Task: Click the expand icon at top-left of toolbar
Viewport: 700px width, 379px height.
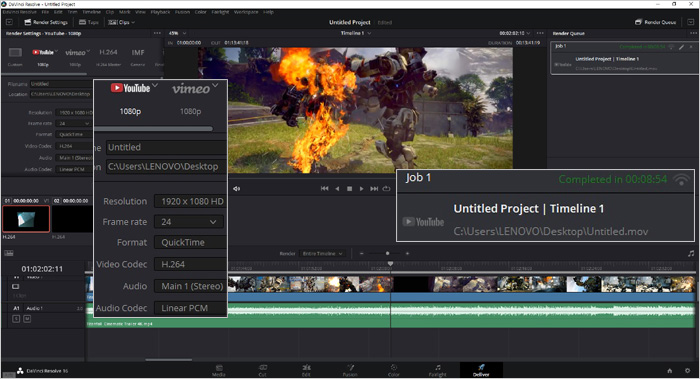Action: click(x=9, y=22)
